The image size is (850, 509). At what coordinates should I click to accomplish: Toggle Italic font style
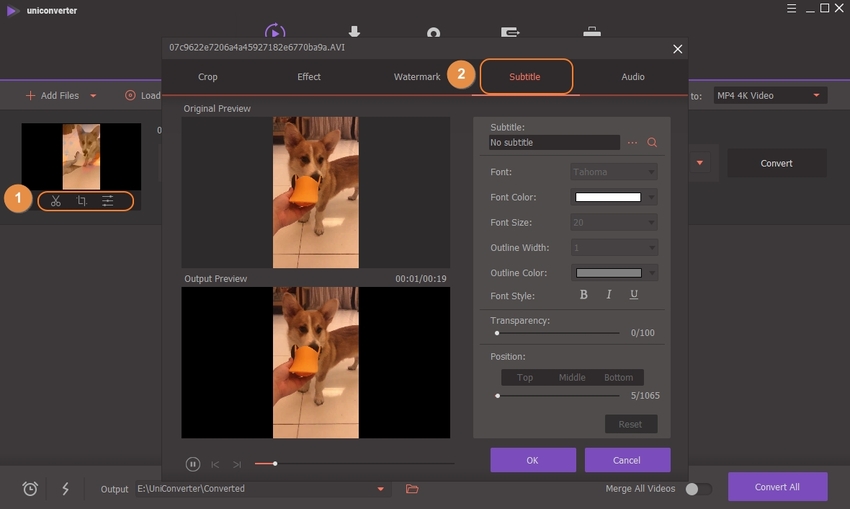coord(609,295)
